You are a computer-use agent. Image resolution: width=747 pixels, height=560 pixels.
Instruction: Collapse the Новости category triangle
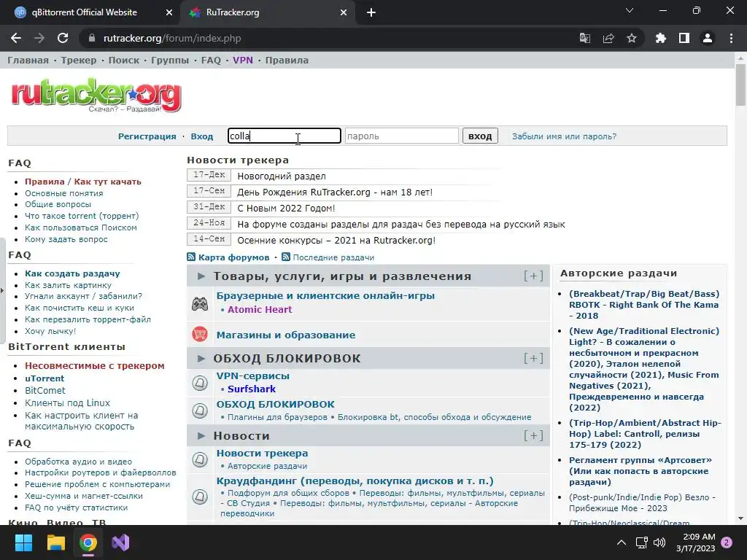pyautogui.click(x=201, y=436)
